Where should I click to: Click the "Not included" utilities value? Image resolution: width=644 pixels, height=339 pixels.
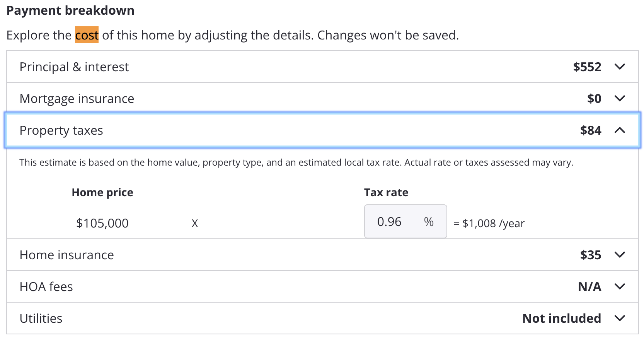pyautogui.click(x=561, y=318)
